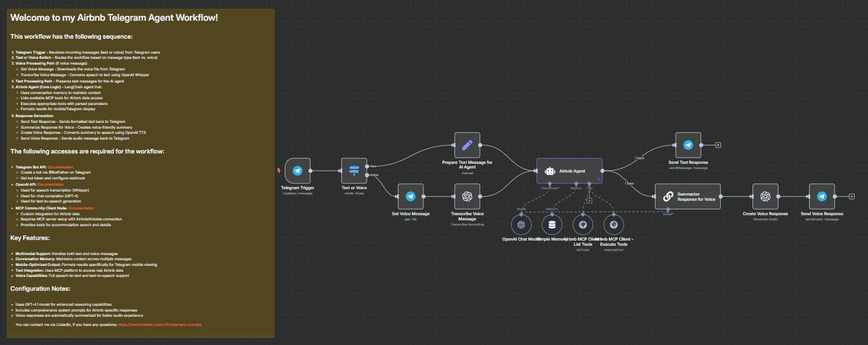
Task: Open OpenAI API Documentation link
Action: click(x=50, y=185)
